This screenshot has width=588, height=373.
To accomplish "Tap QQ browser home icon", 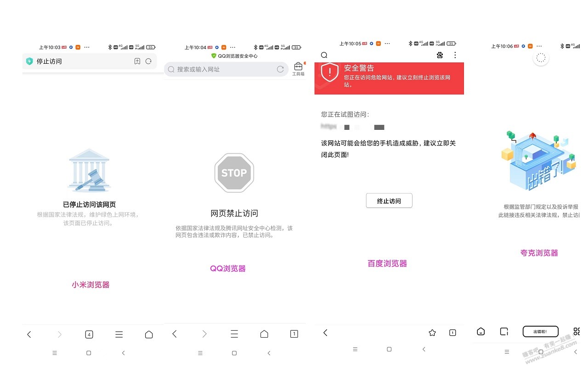I will (264, 334).
